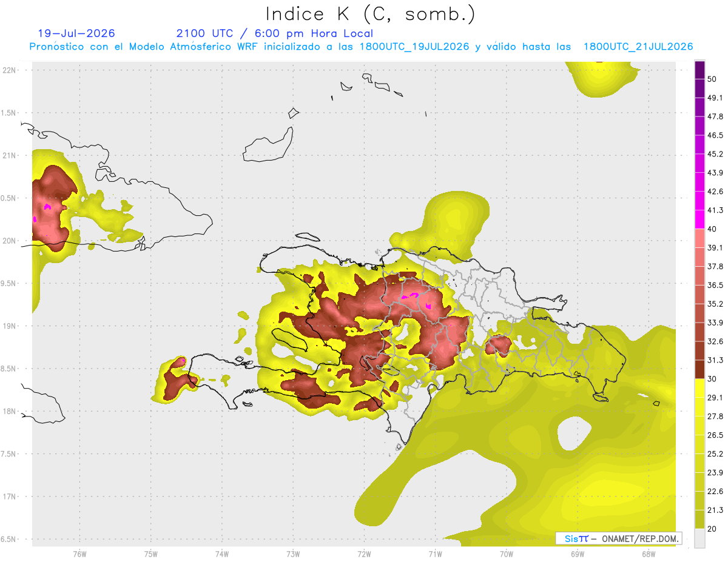The image size is (728, 562).
Task: Click the colorbar value "50"
Action: coord(712,79)
